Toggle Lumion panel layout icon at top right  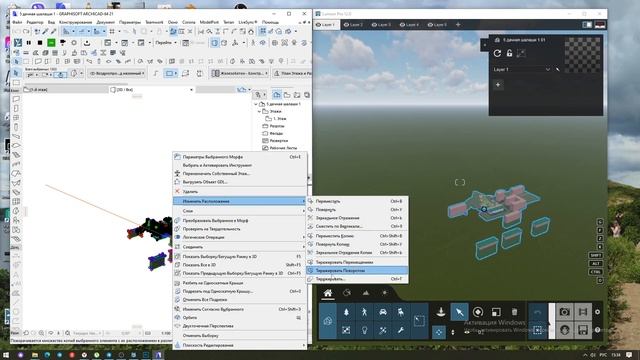click(x=587, y=25)
